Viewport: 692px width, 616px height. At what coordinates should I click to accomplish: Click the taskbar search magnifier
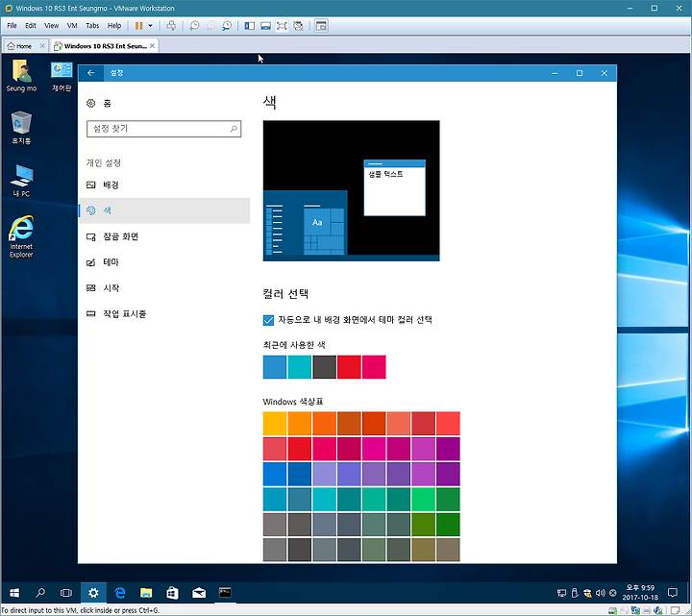40,593
